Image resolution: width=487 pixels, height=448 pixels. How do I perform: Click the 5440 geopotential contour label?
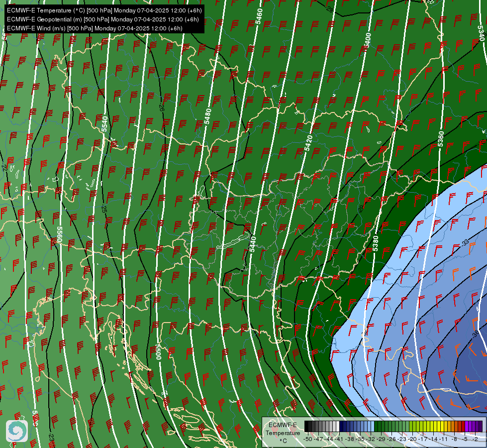point(253,244)
